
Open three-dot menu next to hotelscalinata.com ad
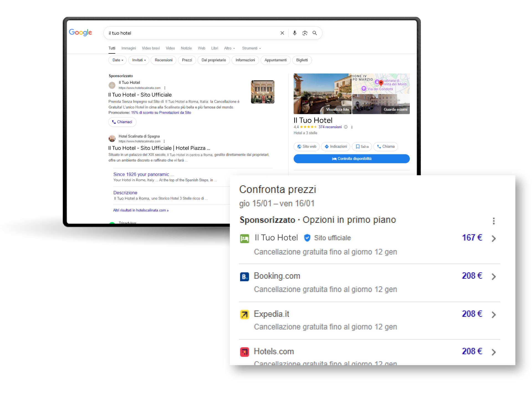[165, 88]
